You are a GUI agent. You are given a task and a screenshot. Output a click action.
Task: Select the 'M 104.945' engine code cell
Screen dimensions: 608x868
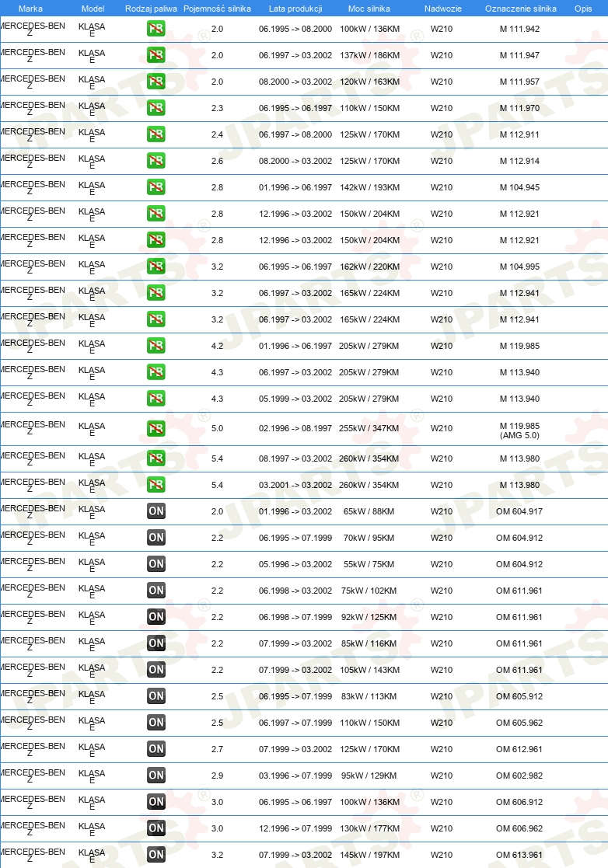(519, 187)
